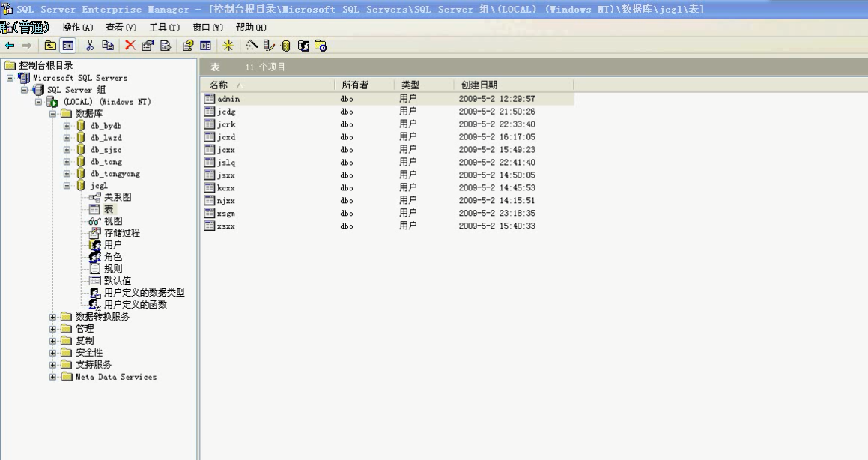
Task: Expand the db_bydb database
Action: pos(67,126)
